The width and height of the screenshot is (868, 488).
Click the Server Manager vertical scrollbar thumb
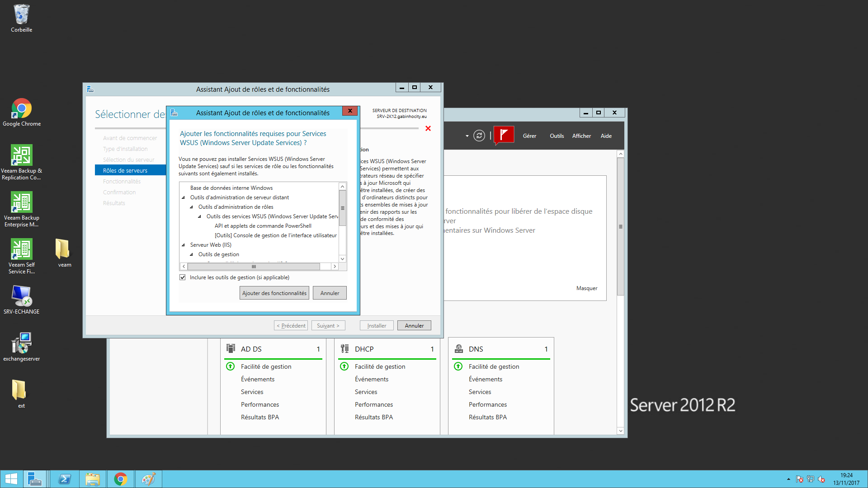(x=621, y=226)
